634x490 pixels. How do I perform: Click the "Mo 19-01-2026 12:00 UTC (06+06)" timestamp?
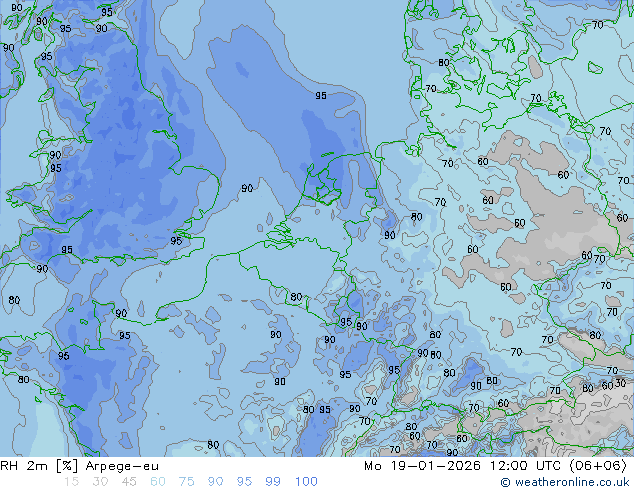495,466
